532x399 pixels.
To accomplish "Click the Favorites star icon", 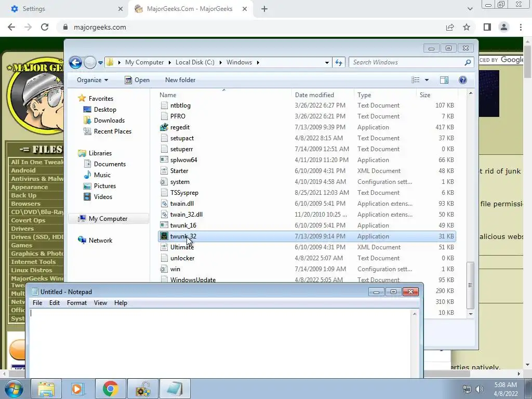I will click(x=82, y=98).
